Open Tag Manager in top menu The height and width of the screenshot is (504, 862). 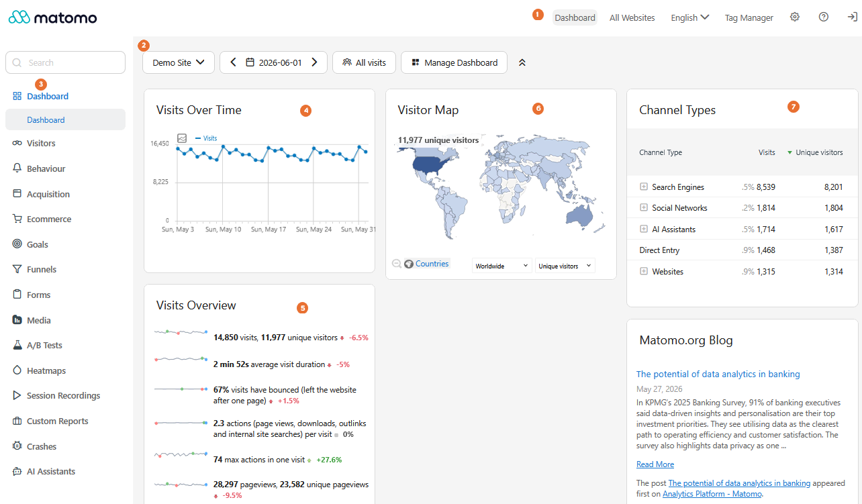[749, 17]
